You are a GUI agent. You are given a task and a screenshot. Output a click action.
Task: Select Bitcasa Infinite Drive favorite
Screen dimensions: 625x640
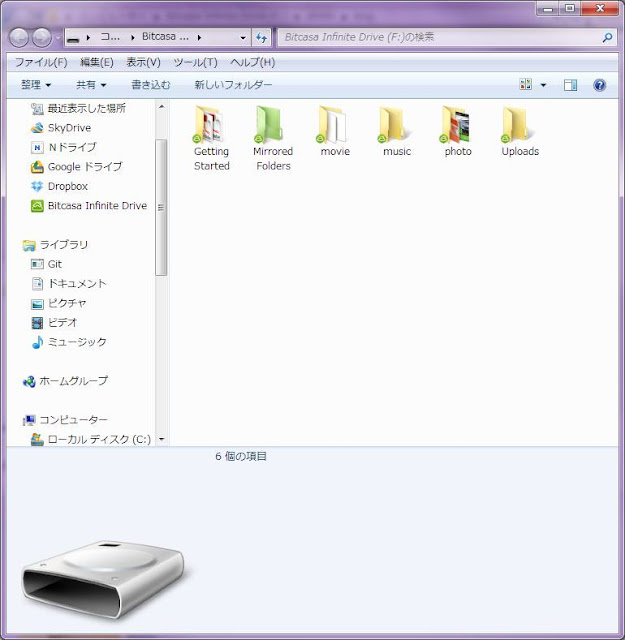coord(89,205)
